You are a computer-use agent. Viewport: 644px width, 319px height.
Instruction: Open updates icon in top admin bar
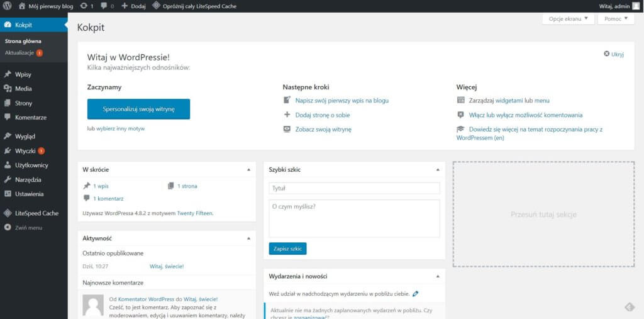coord(84,6)
